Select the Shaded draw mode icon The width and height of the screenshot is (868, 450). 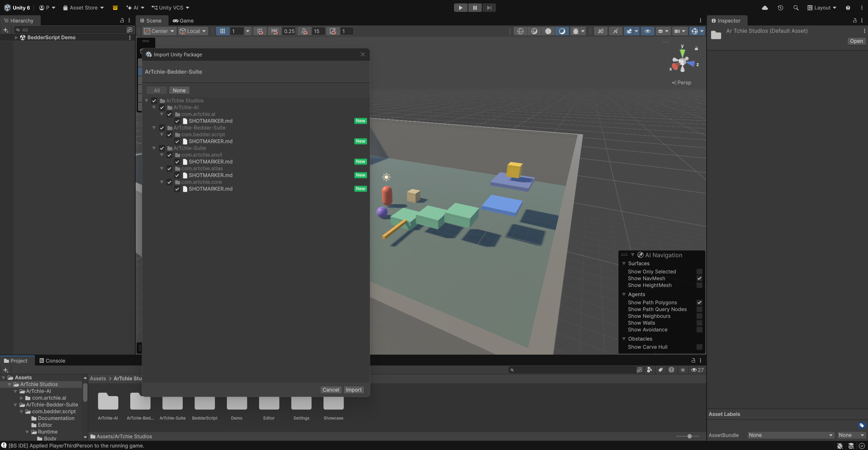coord(562,31)
